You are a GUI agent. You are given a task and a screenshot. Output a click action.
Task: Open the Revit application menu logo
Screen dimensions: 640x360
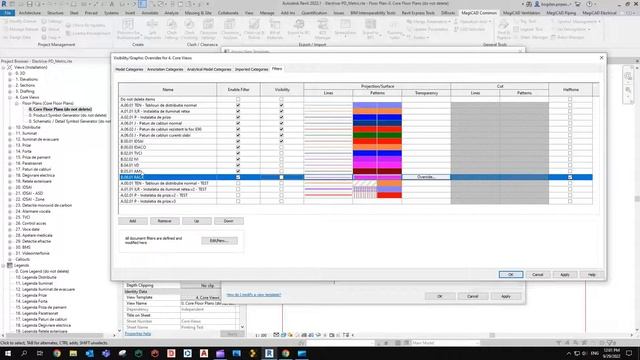click(x=4, y=4)
